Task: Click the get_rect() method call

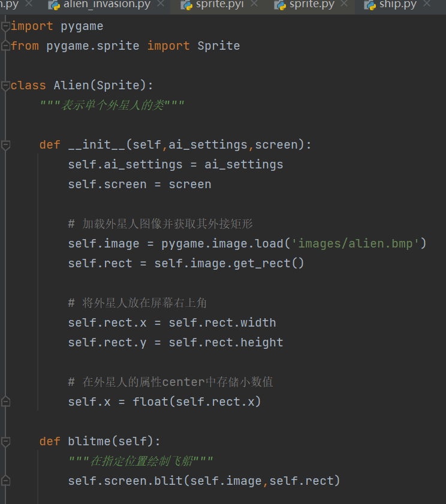Action: [276, 263]
